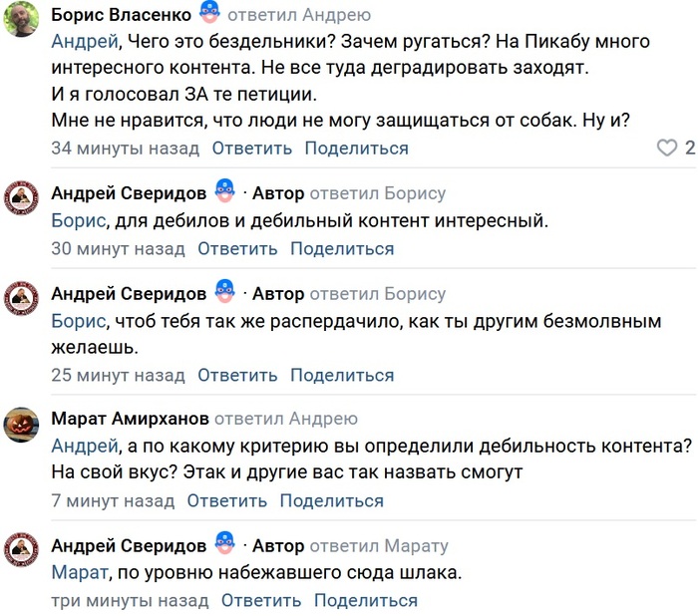The width and height of the screenshot is (698, 616).
Task: Share the comment posted 34 минуты назад
Action: [x=356, y=149]
